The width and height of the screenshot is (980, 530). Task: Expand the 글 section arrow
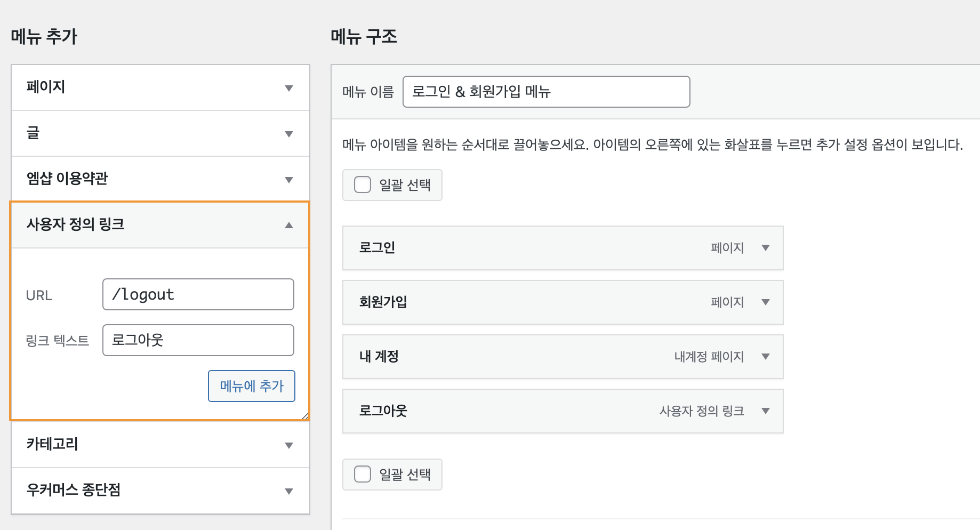pyautogui.click(x=288, y=134)
